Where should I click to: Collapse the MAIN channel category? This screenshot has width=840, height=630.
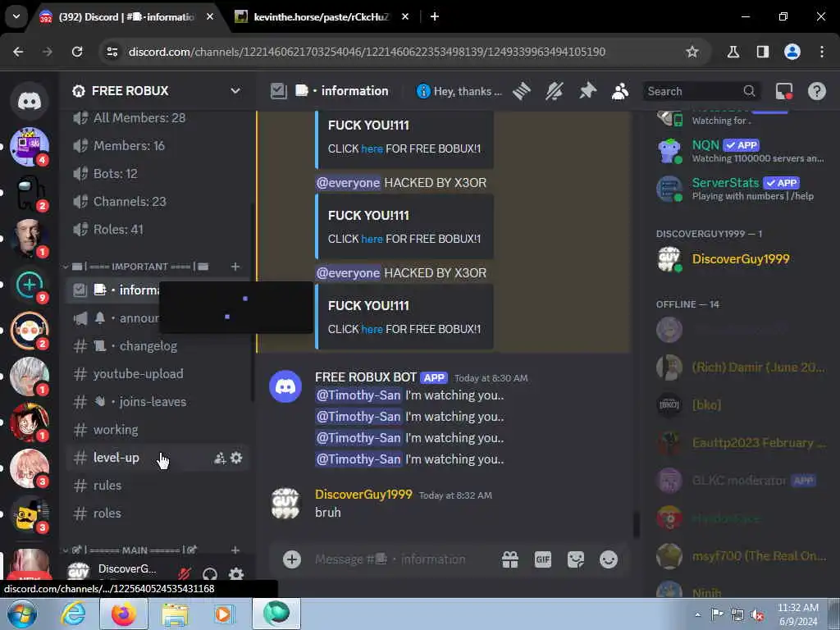134,550
